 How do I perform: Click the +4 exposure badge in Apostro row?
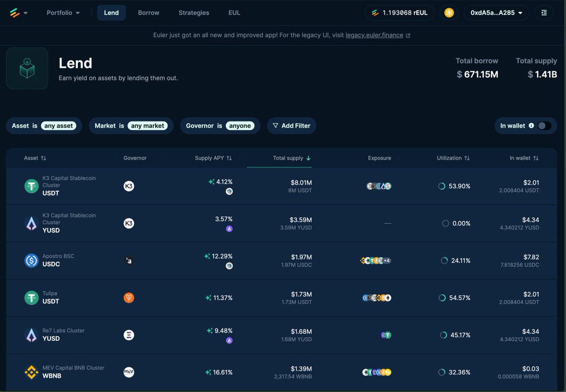(x=386, y=261)
